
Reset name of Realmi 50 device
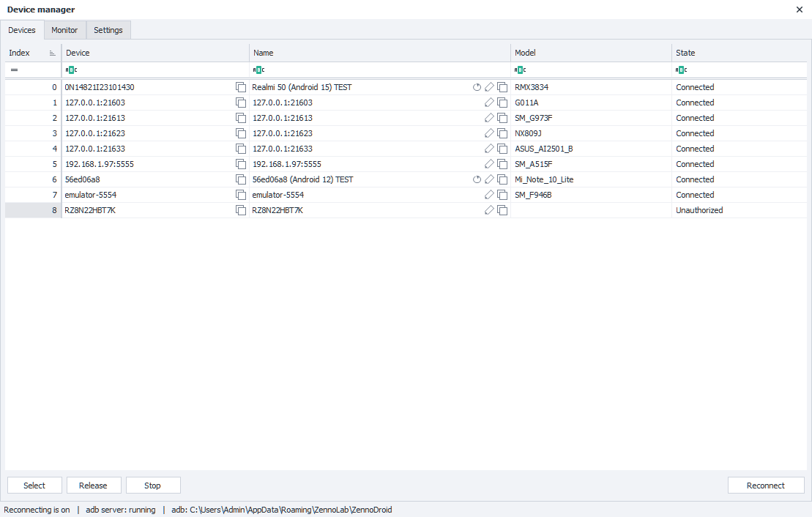(x=477, y=87)
